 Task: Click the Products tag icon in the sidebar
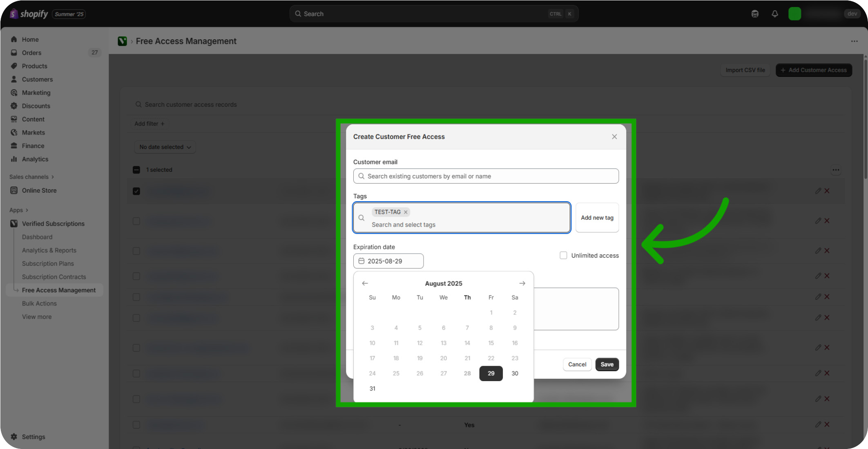(14, 66)
